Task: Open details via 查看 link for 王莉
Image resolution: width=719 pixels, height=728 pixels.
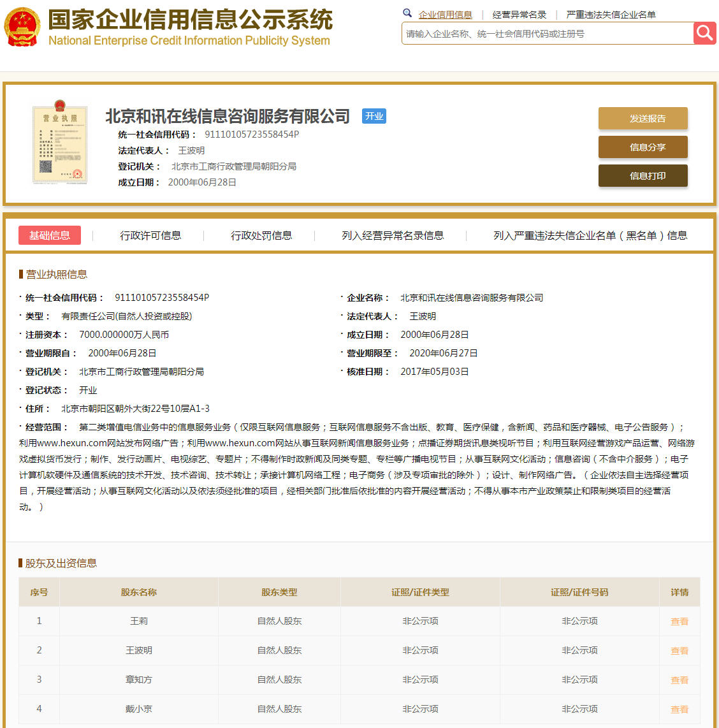Action: [x=679, y=620]
